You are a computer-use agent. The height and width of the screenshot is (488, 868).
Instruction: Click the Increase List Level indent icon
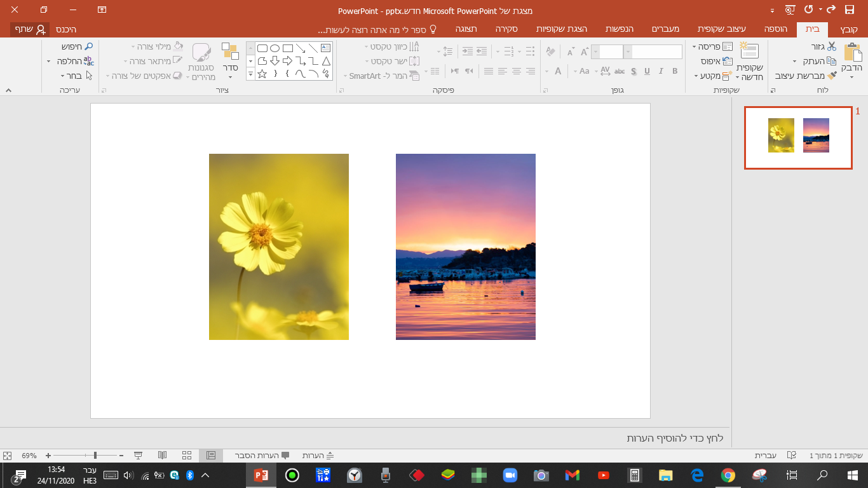pyautogui.click(x=468, y=51)
